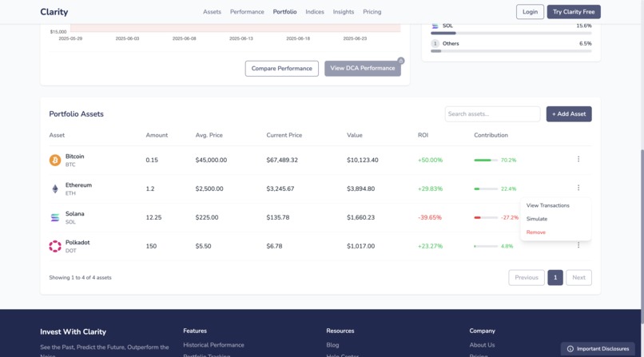Open the About Us footer link
This screenshot has width=644, height=357.
tap(482, 345)
